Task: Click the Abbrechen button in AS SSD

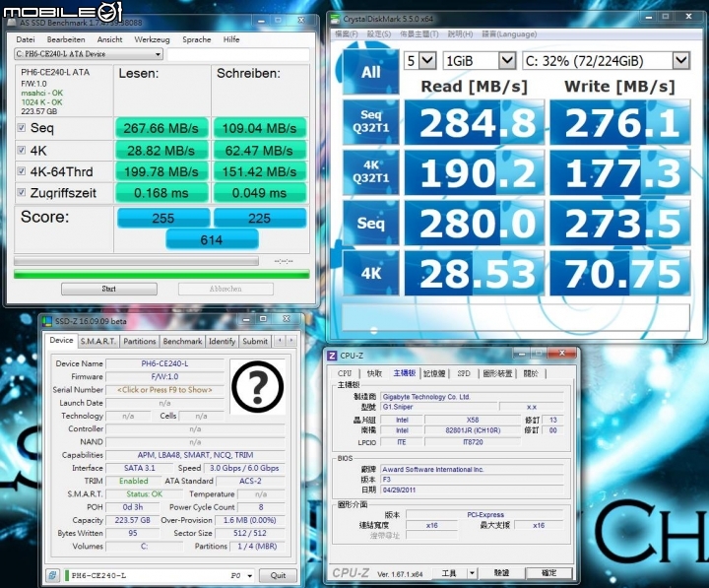Action: [x=226, y=289]
